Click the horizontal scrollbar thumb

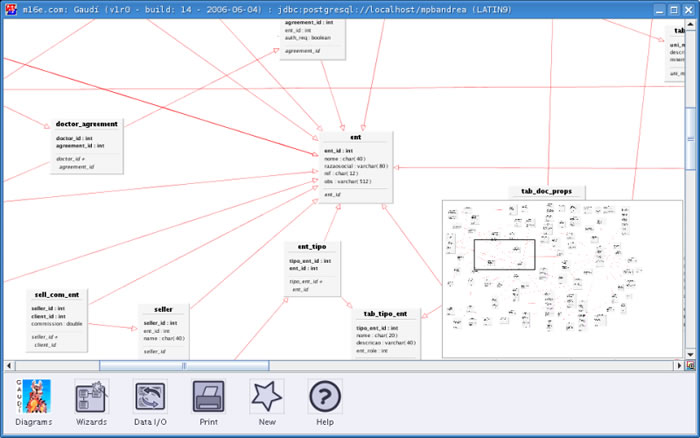(183, 366)
